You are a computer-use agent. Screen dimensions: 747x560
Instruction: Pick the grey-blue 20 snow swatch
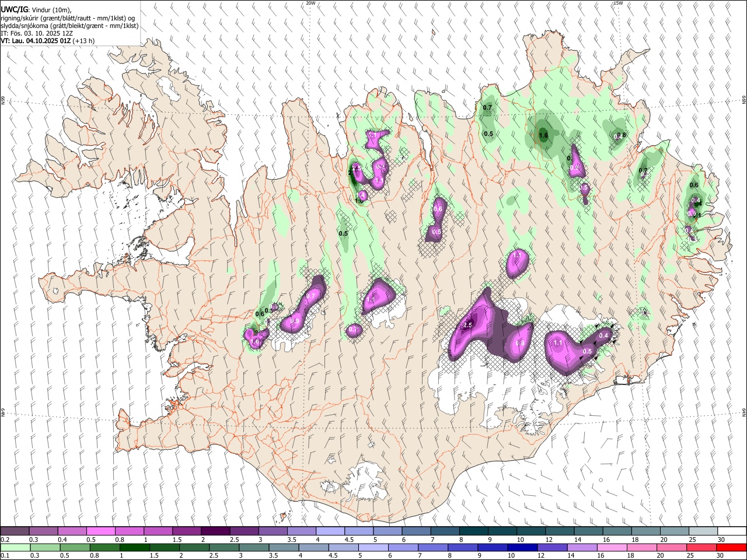click(675, 531)
